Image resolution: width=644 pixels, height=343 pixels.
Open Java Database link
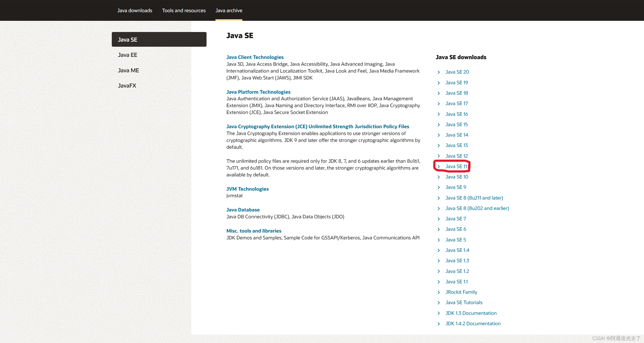243,210
